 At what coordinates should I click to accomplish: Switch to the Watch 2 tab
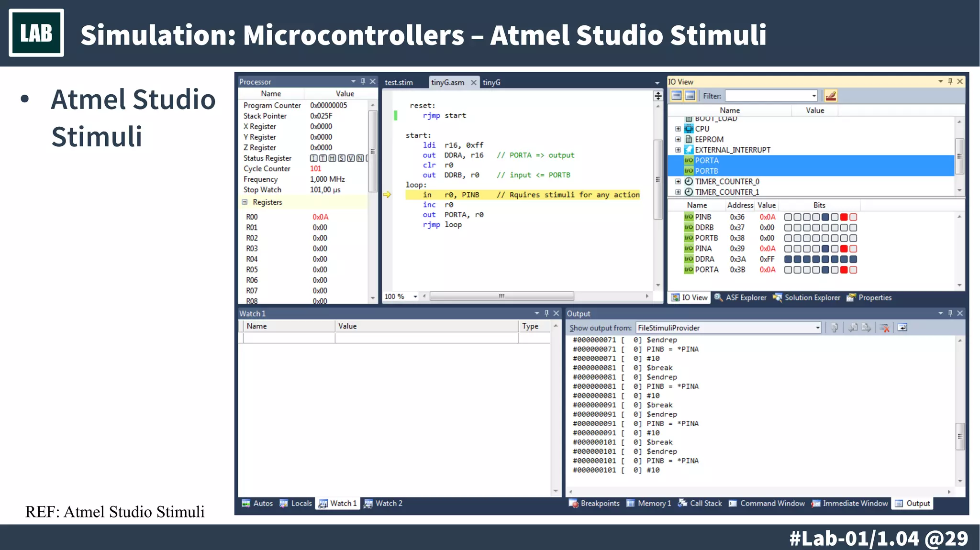(x=383, y=503)
